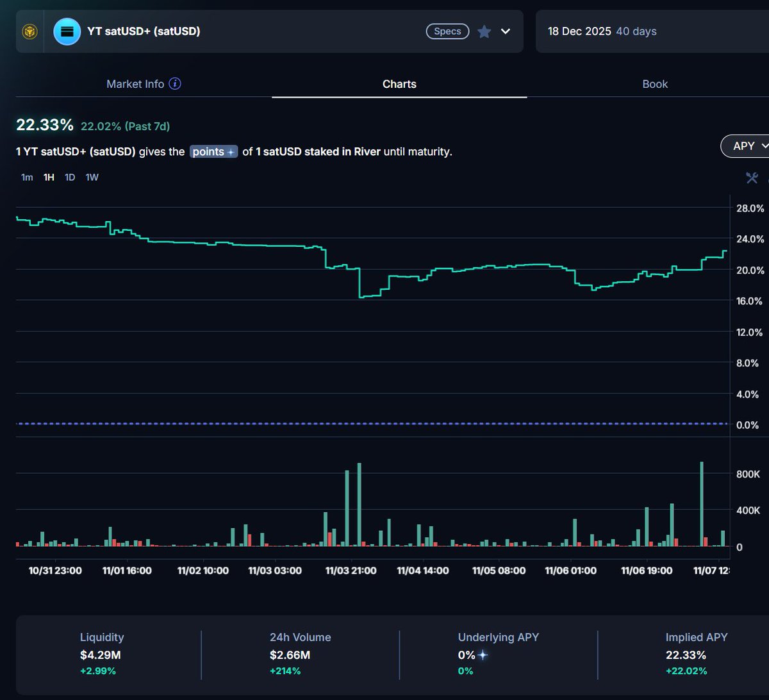Select the 1D chart interval
This screenshot has height=700, width=769.
70,177
